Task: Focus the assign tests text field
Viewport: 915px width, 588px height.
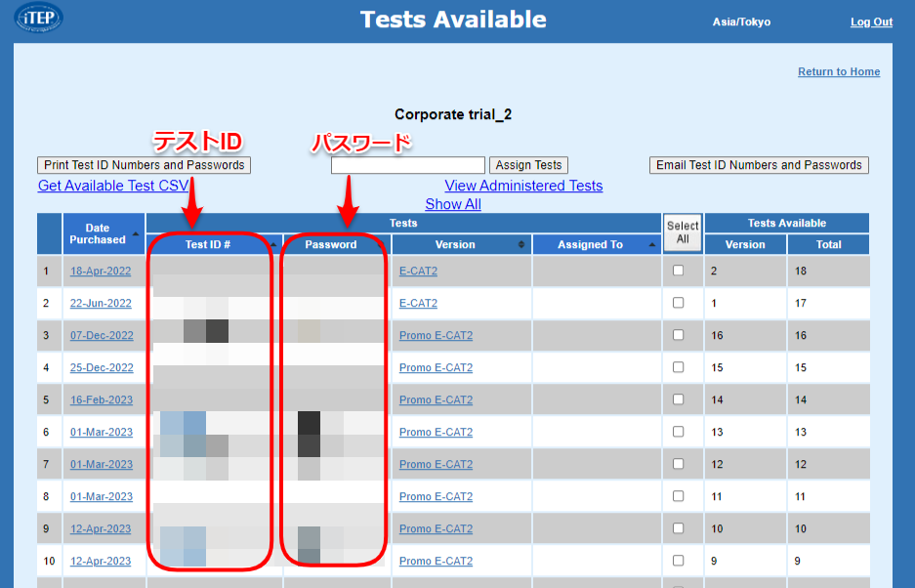Action: tap(408, 165)
